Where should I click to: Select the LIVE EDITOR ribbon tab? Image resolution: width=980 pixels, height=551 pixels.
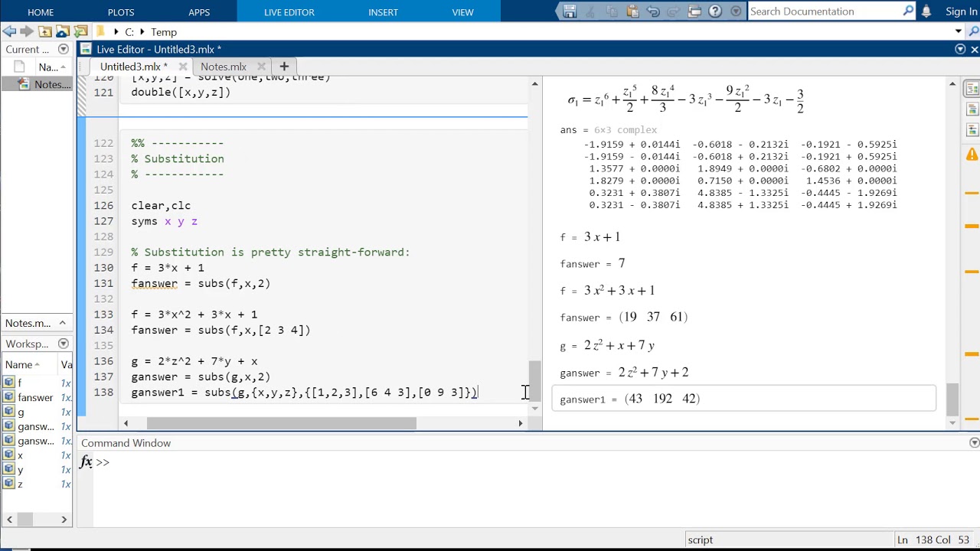click(x=289, y=12)
